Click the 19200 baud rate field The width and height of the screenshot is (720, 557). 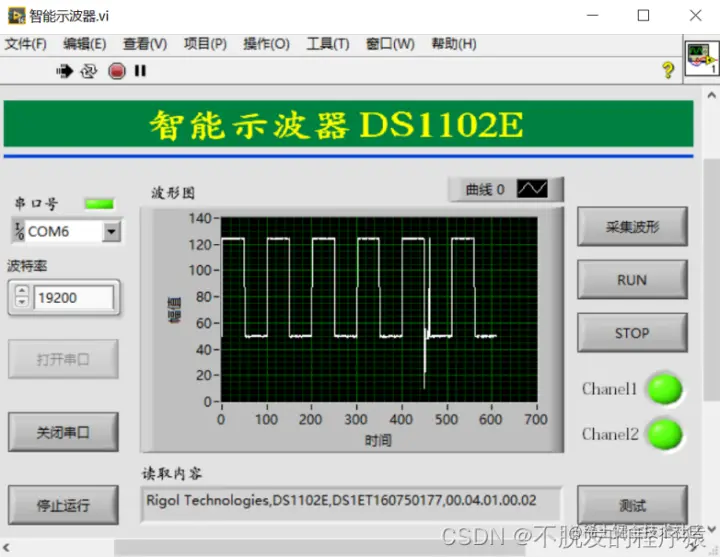73,298
